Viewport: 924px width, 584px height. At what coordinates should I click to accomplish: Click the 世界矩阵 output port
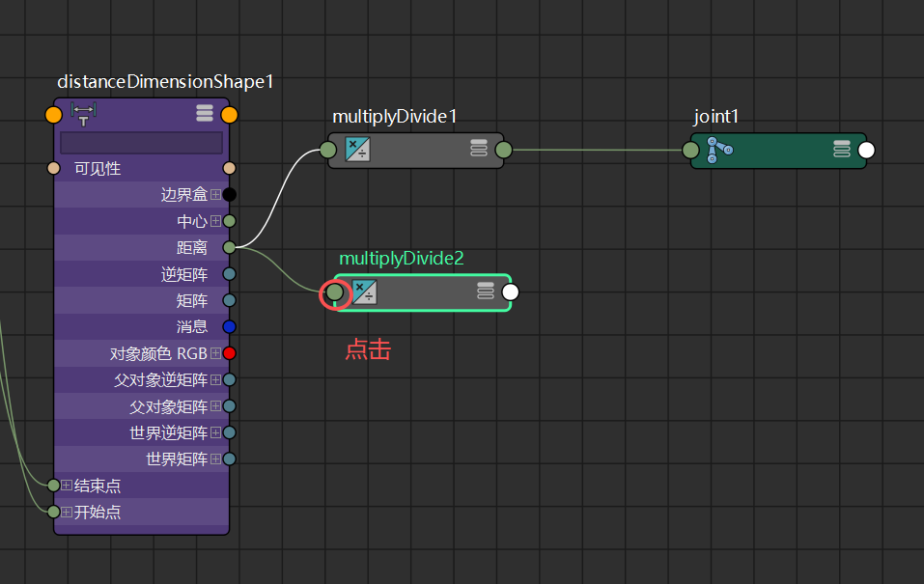(229, 459)
